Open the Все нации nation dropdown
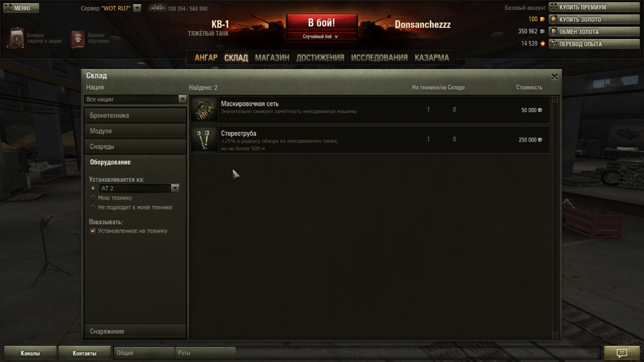Screen dimensions: 644x362 [135, 99]
